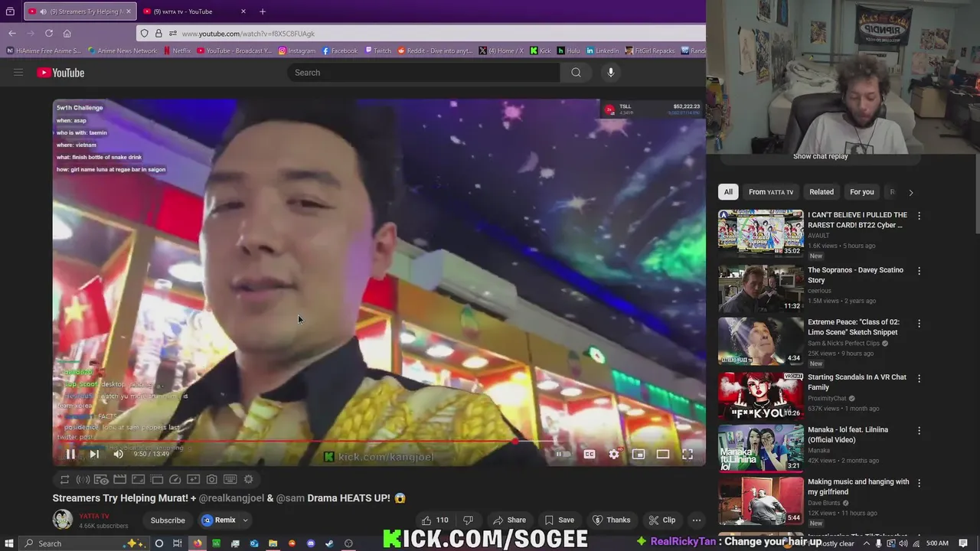Skip to the next video

[x=94, y=455]
